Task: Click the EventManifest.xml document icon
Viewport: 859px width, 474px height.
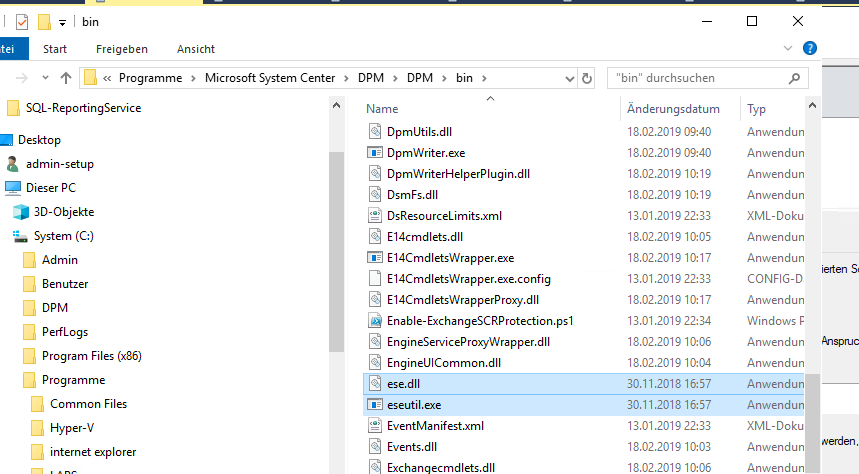Action: [375, 426]
